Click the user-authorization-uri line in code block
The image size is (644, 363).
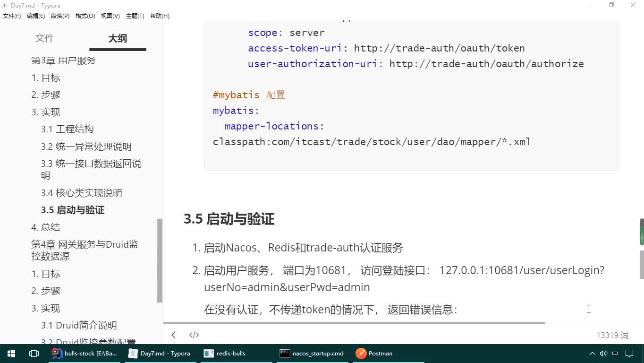416,64
